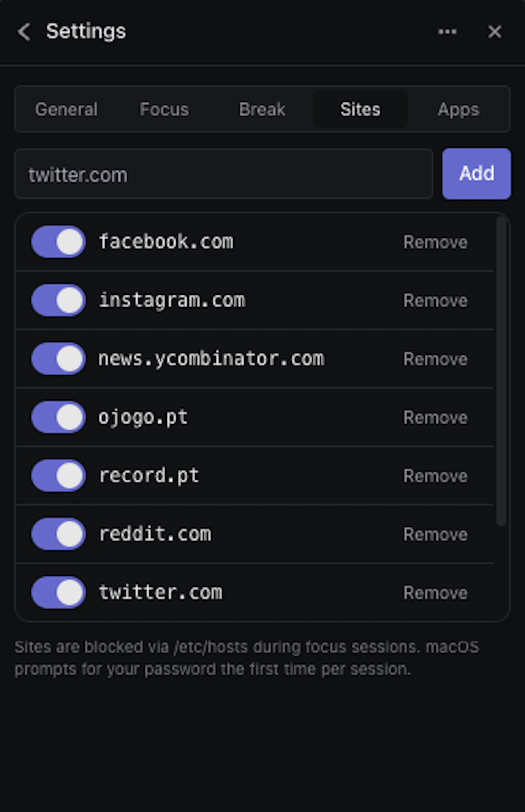This screenshot has height=812, width=525.
Task: Click the /etc/hosts blocking note
Action: pos(247,658)
